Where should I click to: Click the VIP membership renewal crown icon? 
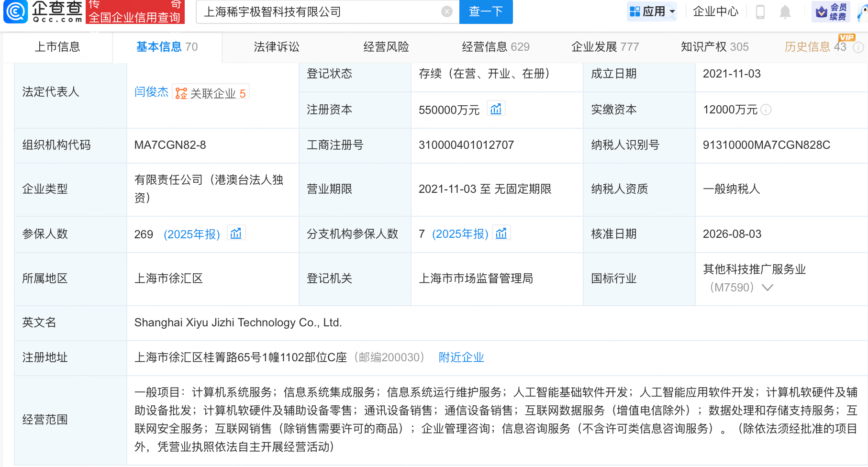coord(821,12)
